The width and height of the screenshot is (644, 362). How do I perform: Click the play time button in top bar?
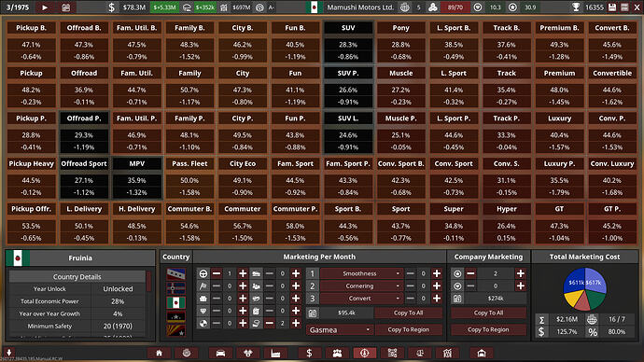pos(45,7)
